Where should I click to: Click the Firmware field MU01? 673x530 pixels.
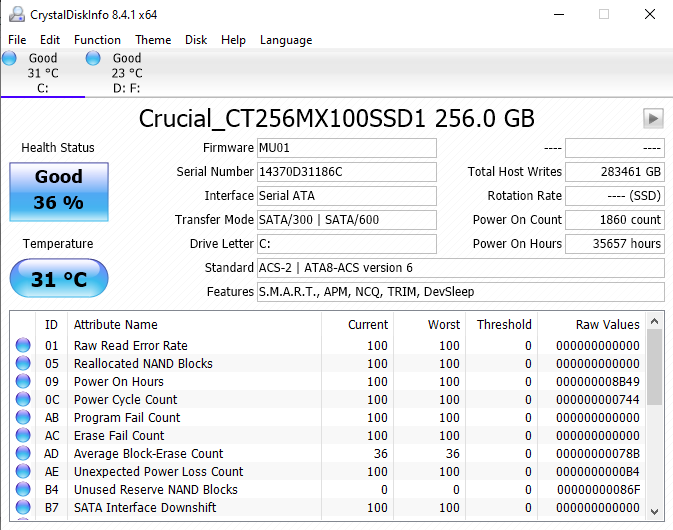pyautogui.click(x=347, y=148)
